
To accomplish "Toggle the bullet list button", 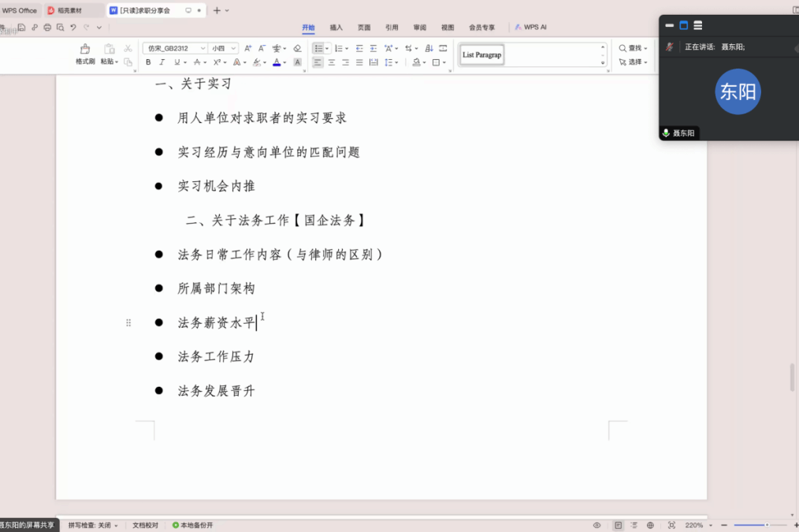I will pyautogui.click(x=318, y=48).
